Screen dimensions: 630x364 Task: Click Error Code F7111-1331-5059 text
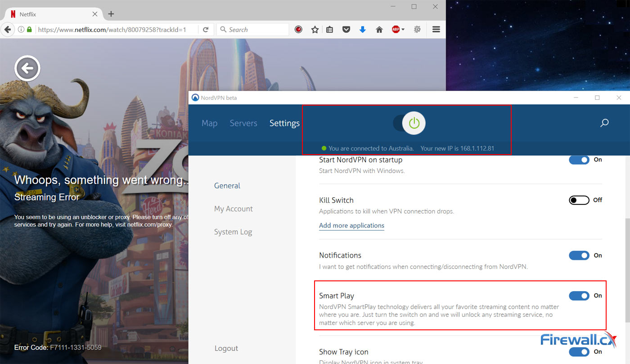click(x=58, y=347)
